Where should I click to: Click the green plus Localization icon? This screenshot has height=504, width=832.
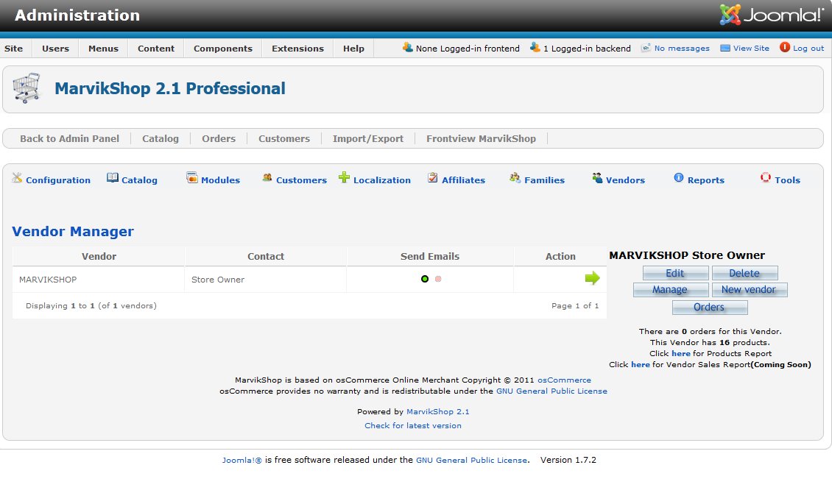pos(344,177)
